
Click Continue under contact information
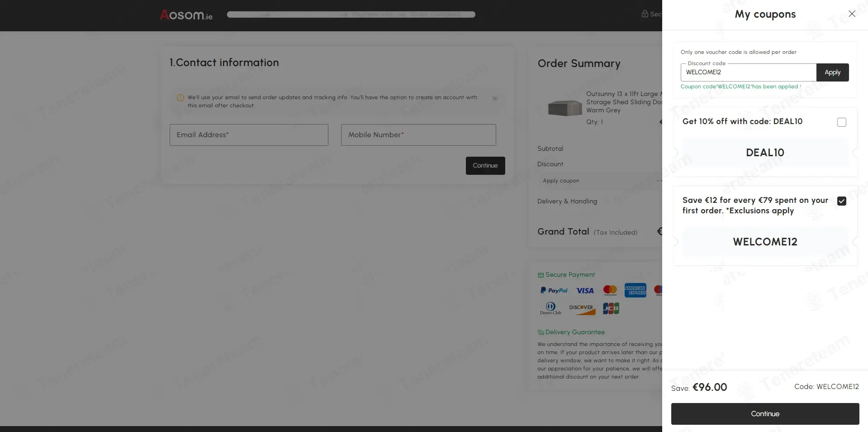485,166
